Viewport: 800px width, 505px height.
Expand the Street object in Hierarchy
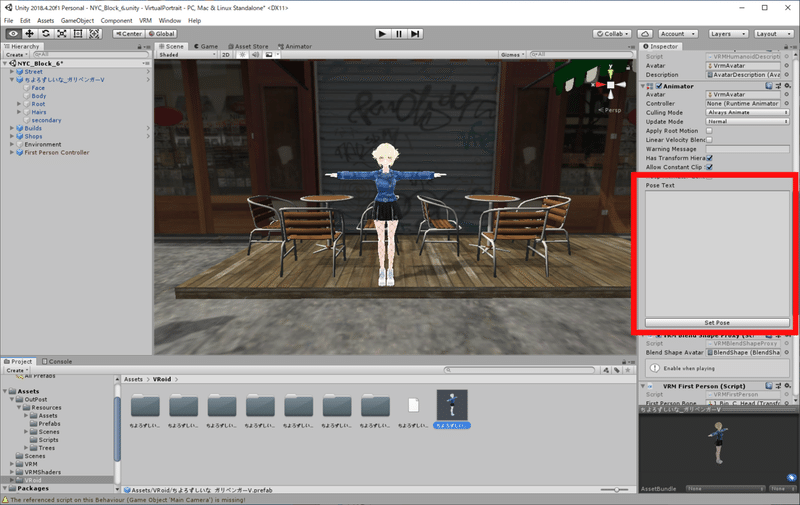coord(12,72)
